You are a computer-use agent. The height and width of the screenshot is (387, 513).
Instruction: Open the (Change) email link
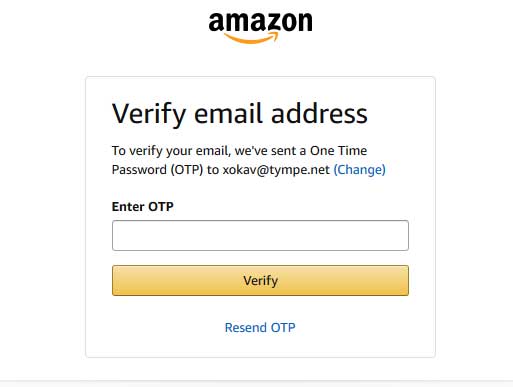[360, 170]
